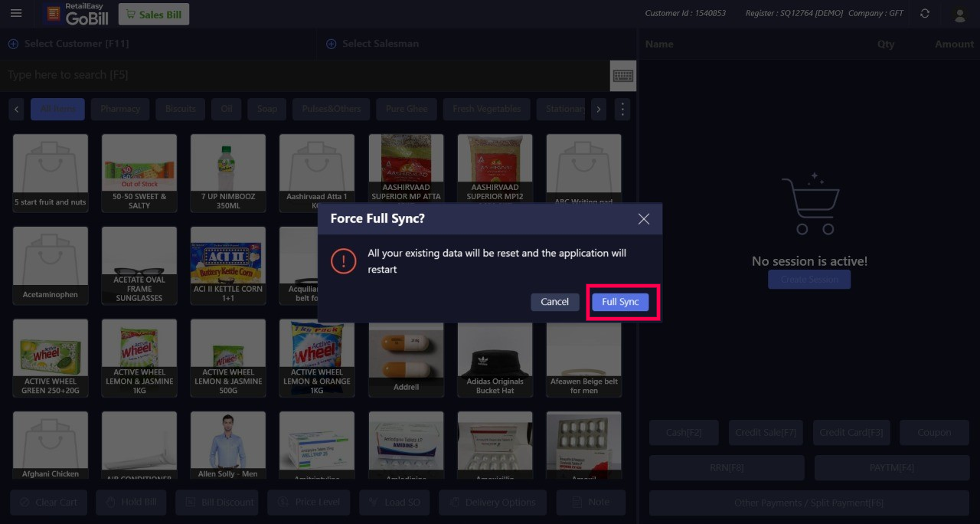Go to previous categories with left chevron
The image size is (980, 524).
point(16,109)
